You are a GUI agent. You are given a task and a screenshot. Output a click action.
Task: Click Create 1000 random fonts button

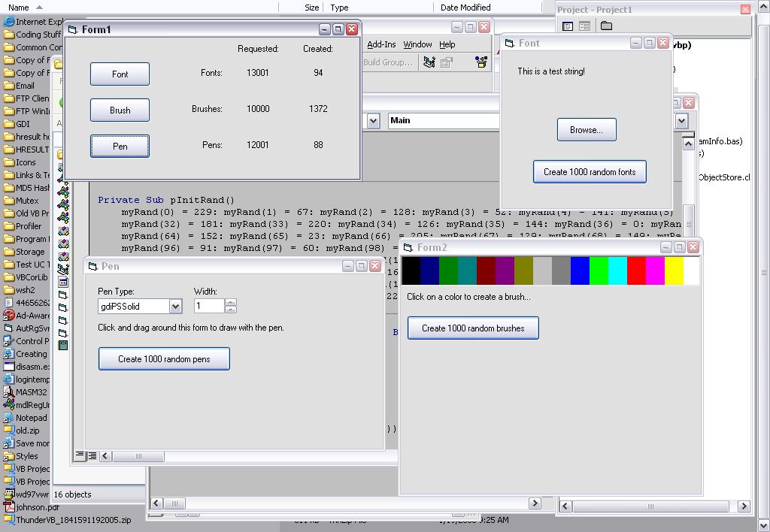pos(590,172)
